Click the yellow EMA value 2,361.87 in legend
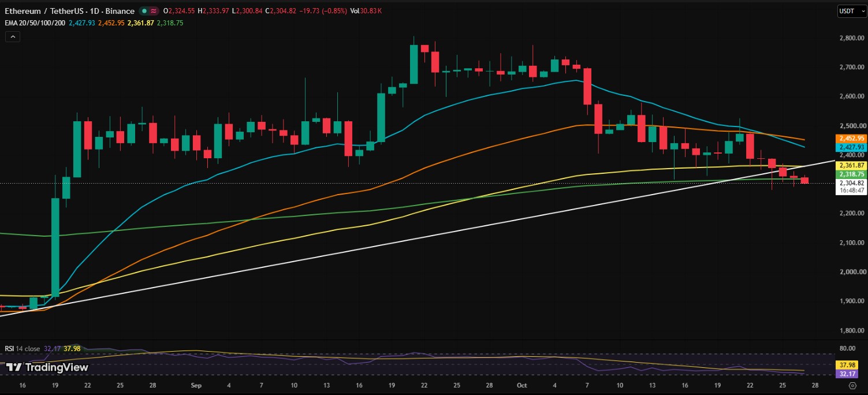Screen dimensions: 868x395 click(x=140, y=23)
